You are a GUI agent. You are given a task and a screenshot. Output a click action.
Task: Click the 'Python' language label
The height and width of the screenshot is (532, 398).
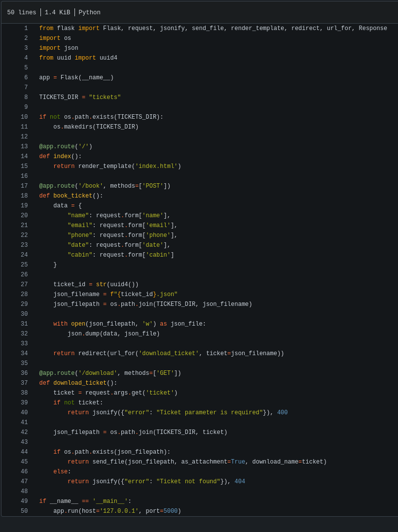tap(89, 12)
